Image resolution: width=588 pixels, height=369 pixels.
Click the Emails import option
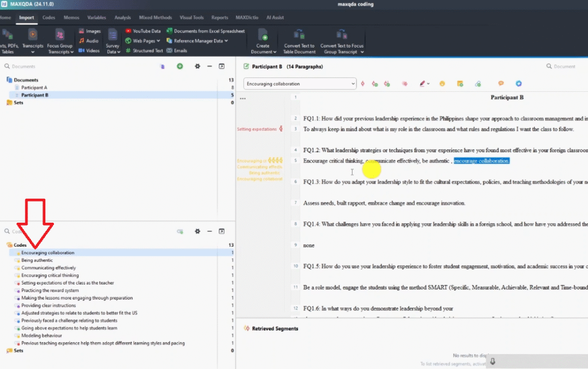pos(169,51)
